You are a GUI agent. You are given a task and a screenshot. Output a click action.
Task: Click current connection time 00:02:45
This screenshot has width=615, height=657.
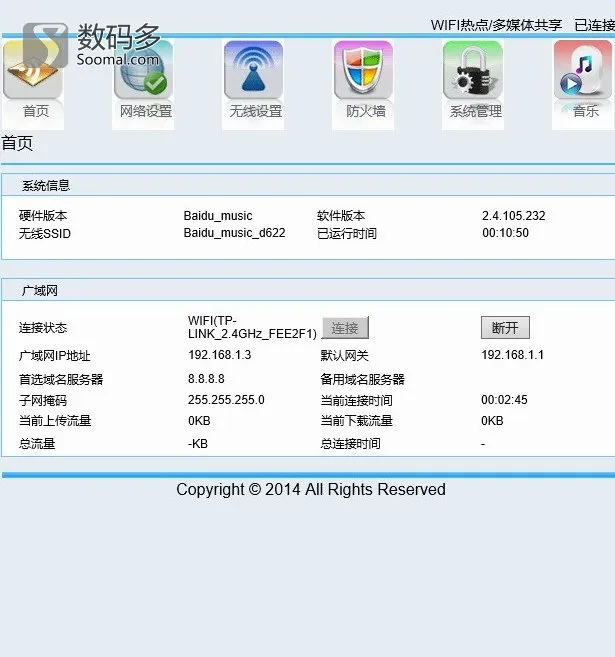pyautogui.click(x=504, y=400)
